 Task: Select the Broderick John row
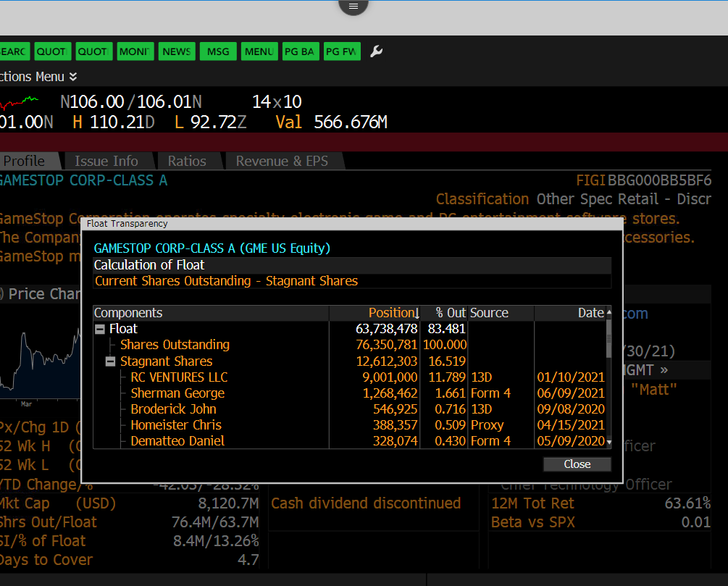350,409
